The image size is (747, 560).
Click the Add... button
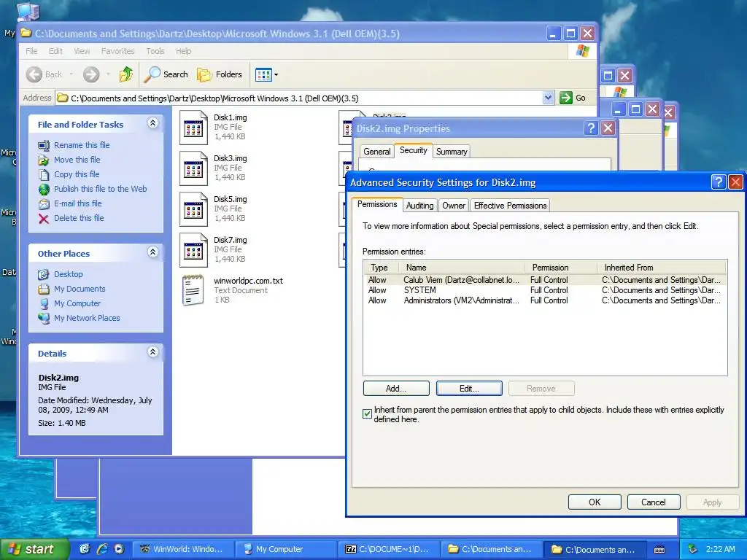pos(396,389)
